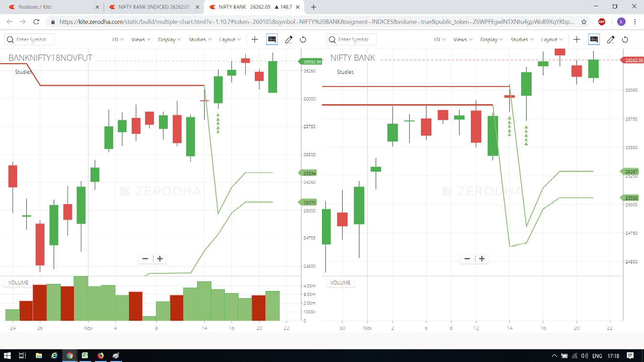644x362 pixels.
Task: Click the Enter Symbol field in right chart
Action: [351, 40]
